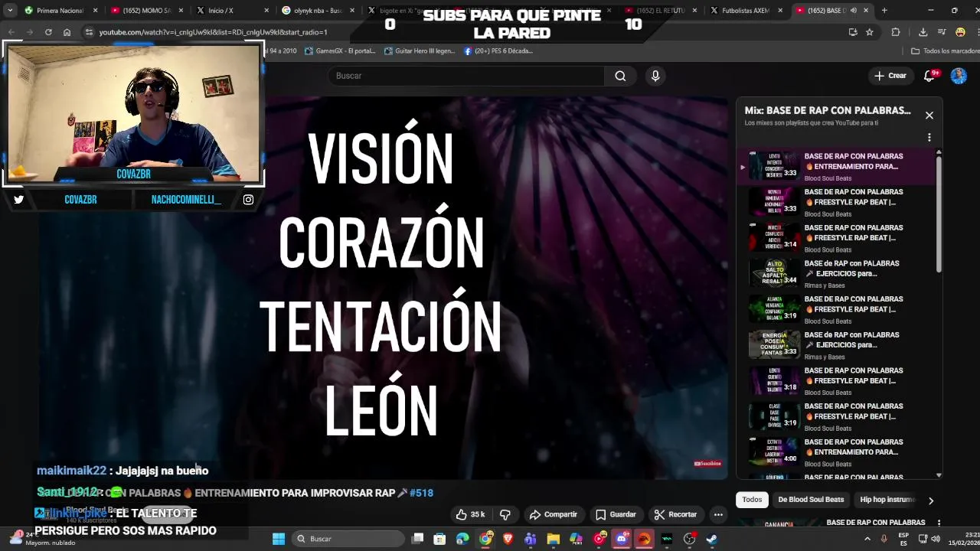This screenshot has width=980, height=551.
Task: Play the 3:44 Rimas y Bases video
Action: point(838,274)
